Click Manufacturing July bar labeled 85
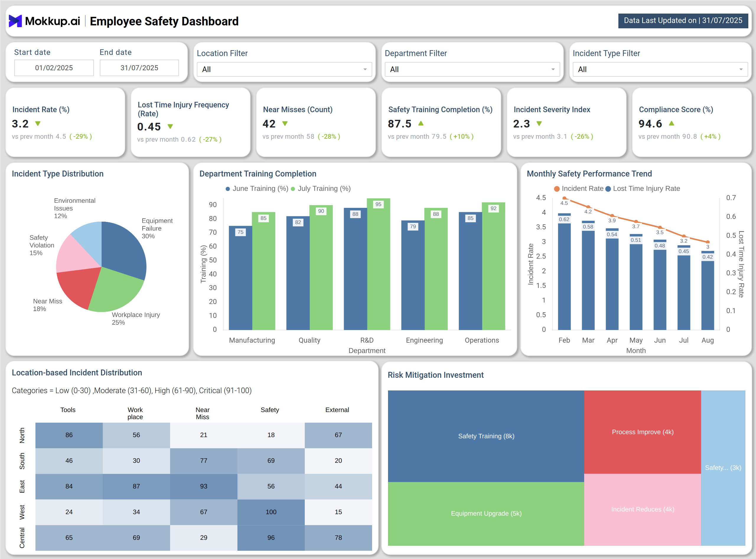756x559 pixels. [x=263, y=271]
